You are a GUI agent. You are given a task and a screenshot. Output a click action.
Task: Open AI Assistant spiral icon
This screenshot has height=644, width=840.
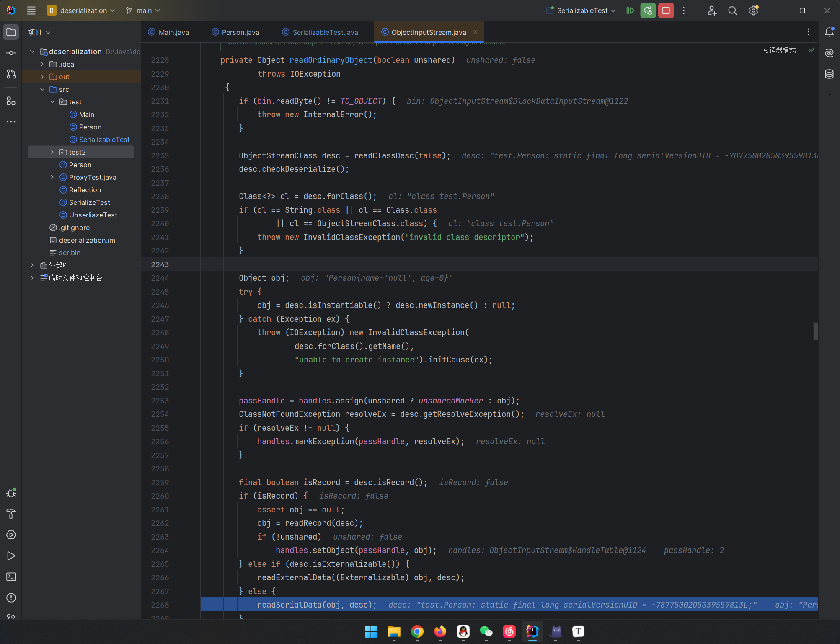point(829,53)
